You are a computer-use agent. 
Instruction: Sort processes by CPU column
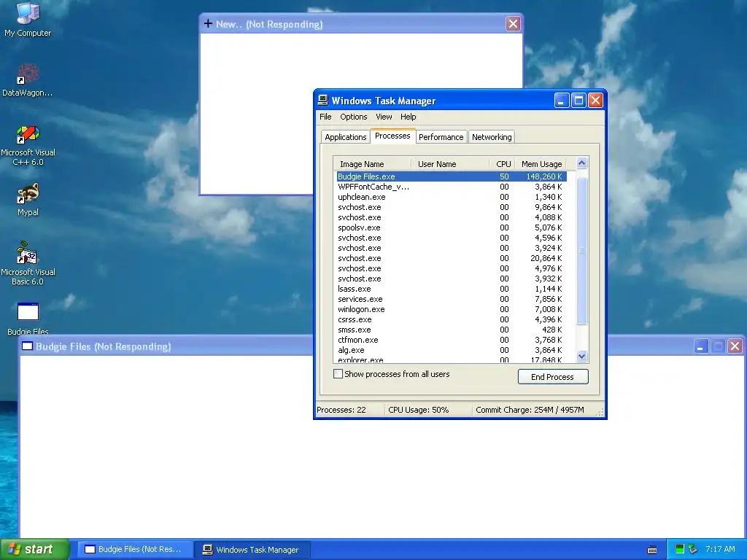tap(502, 164)
